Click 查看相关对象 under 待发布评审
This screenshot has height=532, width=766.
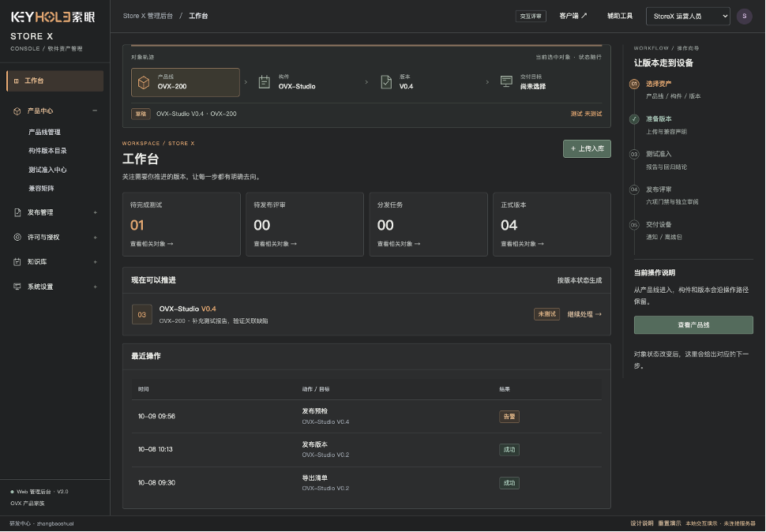coord(275,244)
